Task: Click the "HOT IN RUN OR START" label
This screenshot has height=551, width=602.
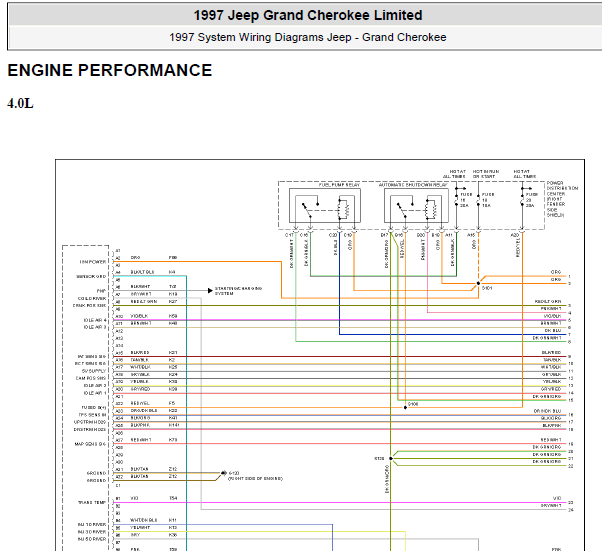Action: click(x=486, y=174)
